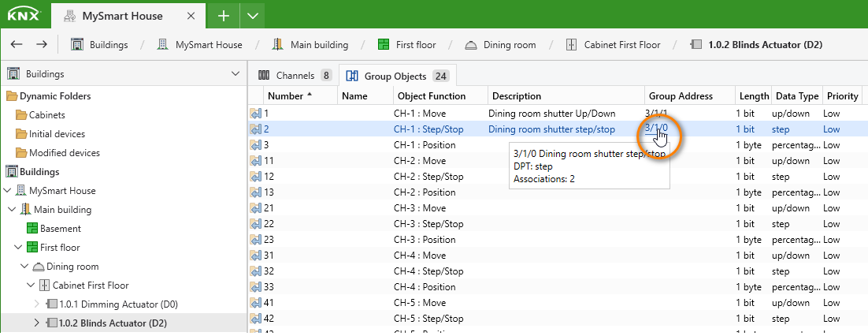This screenshot has width=868, height=336.
Task: Sort by Group Address column
Action: (690, 96)
